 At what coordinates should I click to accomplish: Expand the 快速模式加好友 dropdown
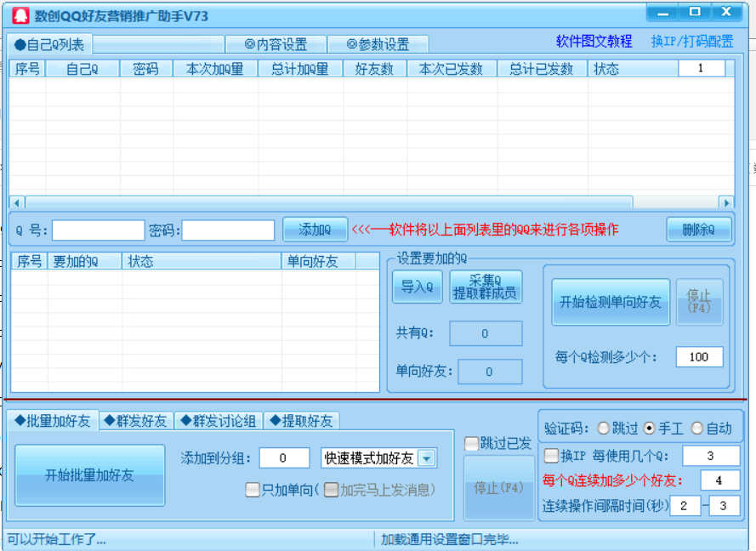pyautogui.click(x=427, y=458)
